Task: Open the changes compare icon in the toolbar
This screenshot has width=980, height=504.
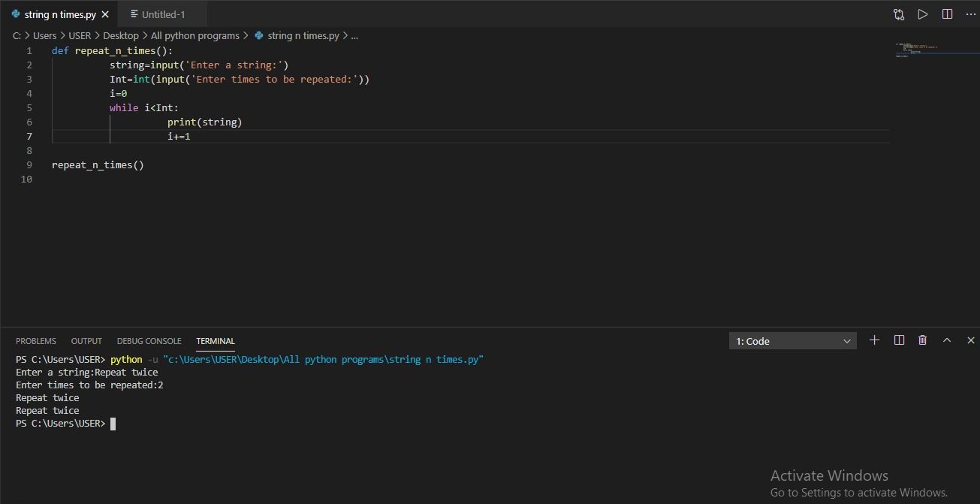Action: tap(898, 14)
